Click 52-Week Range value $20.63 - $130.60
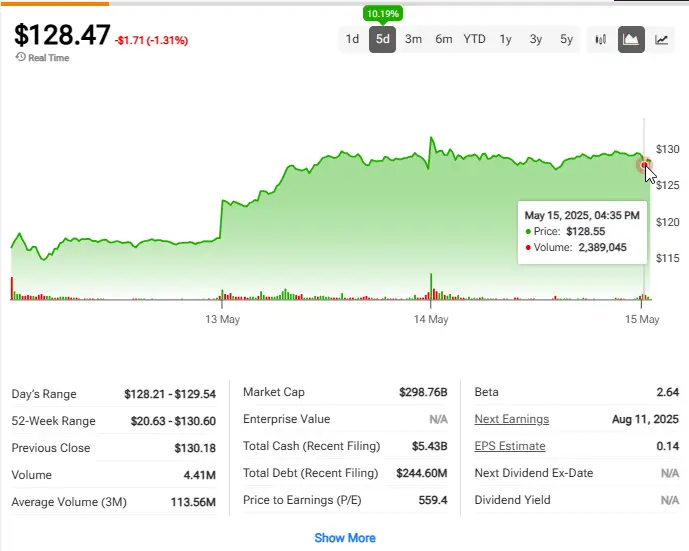Screen dimensions: 689x551 173,421
